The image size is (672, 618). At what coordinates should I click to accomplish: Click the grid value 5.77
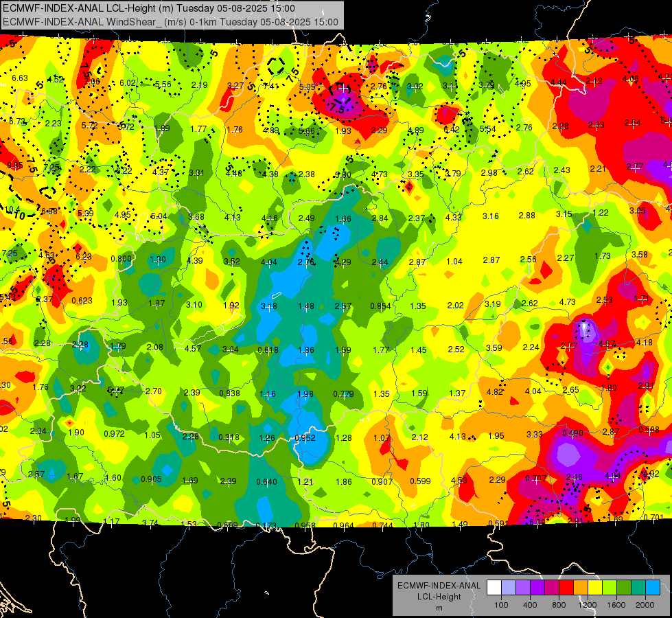point(116,390)
